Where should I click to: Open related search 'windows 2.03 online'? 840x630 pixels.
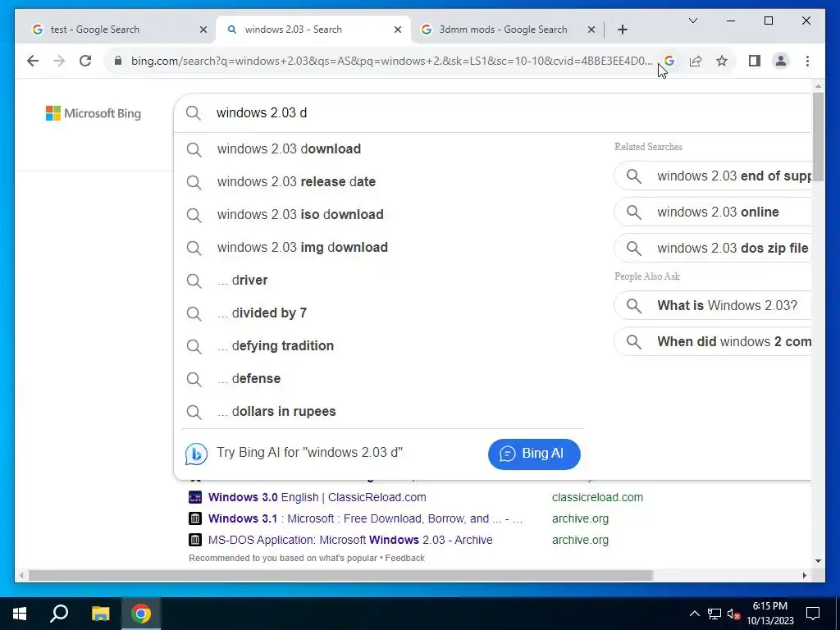coord(713,212)
